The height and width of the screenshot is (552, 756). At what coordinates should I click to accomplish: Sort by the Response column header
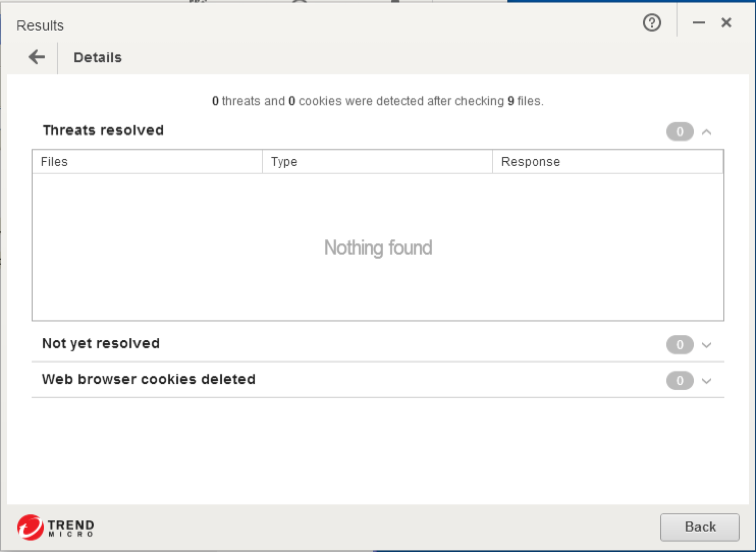[607, 162]
